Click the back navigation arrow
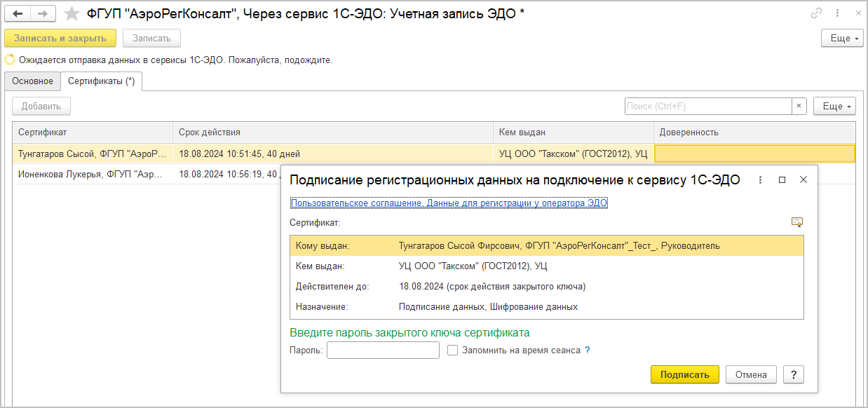This screenshot has width=868, height=408. coord(18,14)
